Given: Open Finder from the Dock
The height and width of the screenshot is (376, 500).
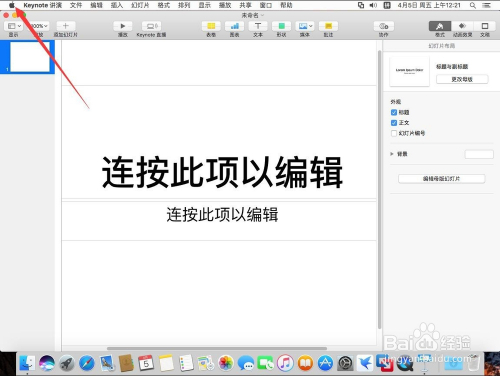Looking at the screenshot, I should click(x=27, y=363).
